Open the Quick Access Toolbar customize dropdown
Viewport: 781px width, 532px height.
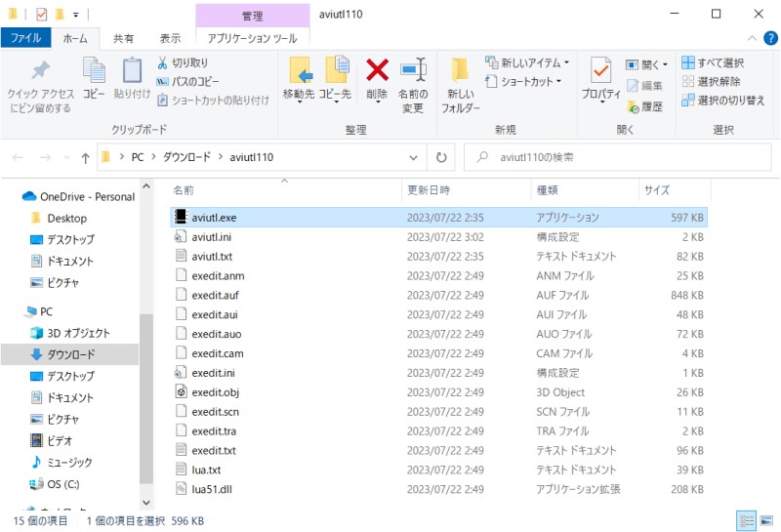point(76,15)
